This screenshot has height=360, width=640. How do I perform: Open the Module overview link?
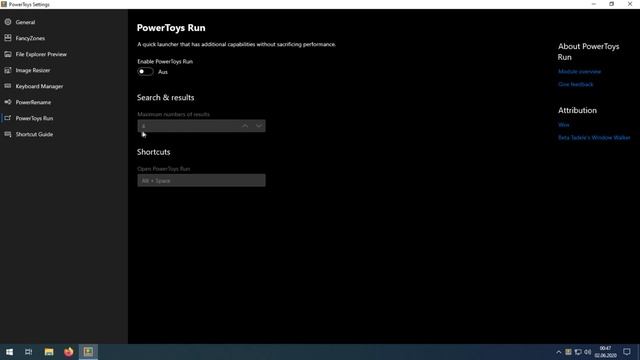[579, 71]
